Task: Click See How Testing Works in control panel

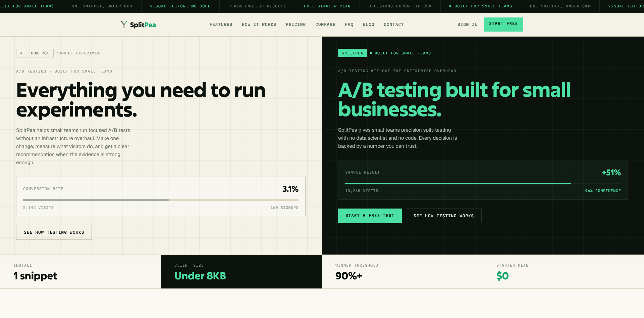Action: (54, 232)
